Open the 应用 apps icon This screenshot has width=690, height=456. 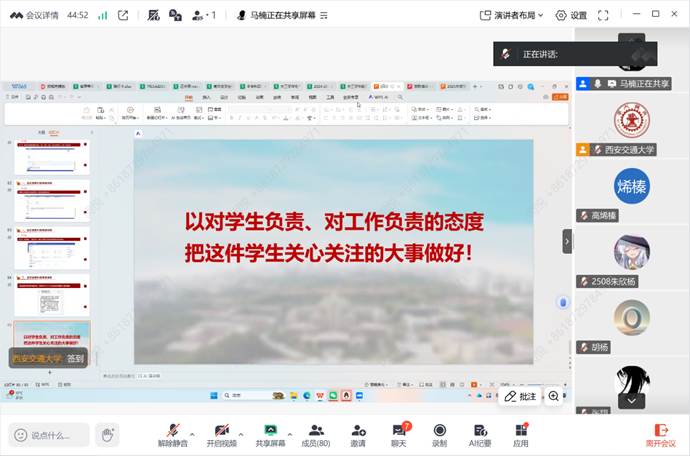[x=520, y=434]
